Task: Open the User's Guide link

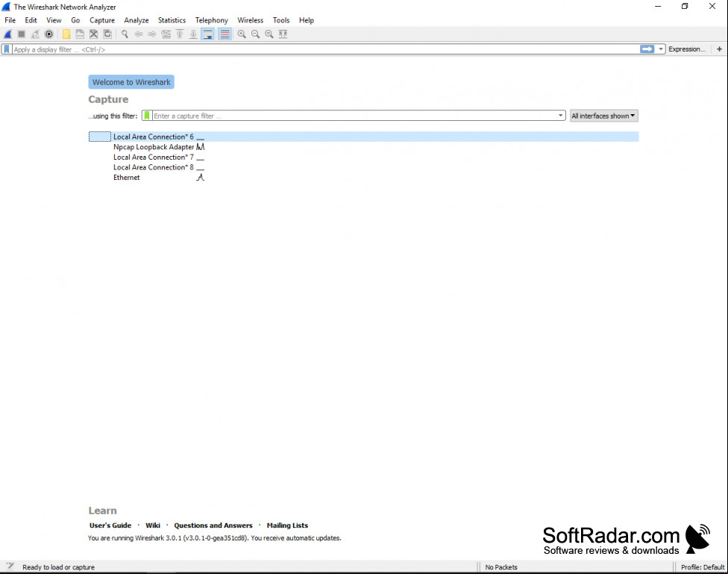Action: (x=110, y=525)
